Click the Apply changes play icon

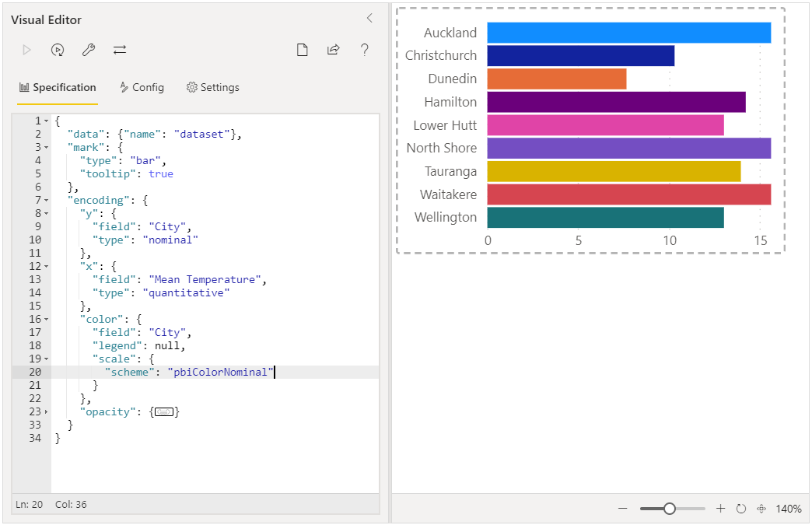tap(27, 50)
